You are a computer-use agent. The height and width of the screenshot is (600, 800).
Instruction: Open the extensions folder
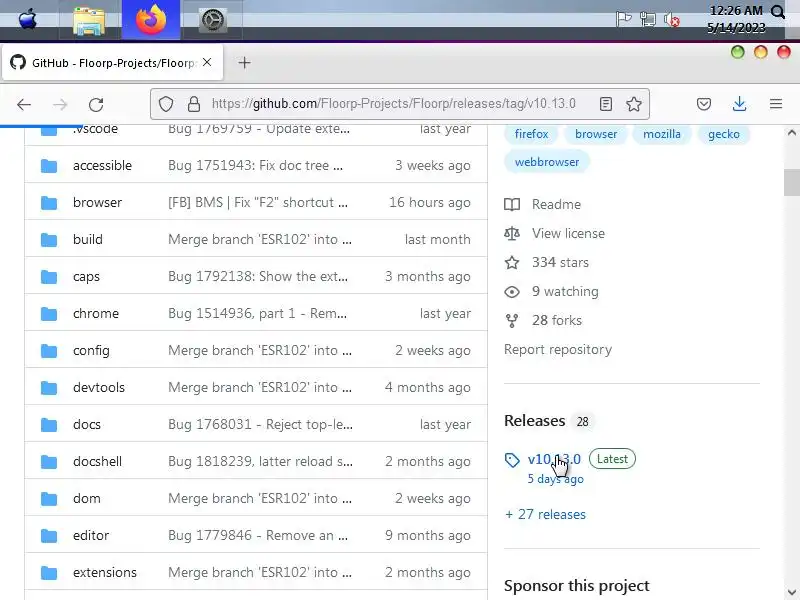pyautogui.click(x=105, y=572)
